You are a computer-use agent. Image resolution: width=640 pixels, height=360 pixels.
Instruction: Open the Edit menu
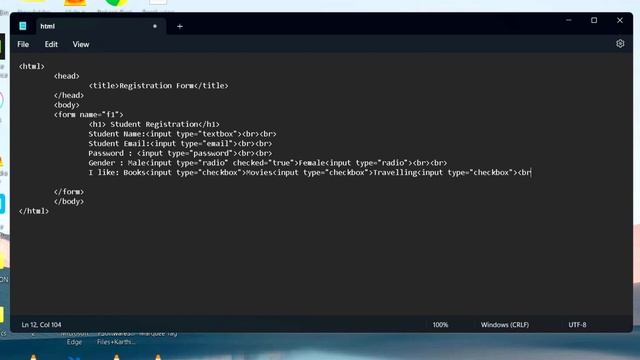[x=51, y=44]
